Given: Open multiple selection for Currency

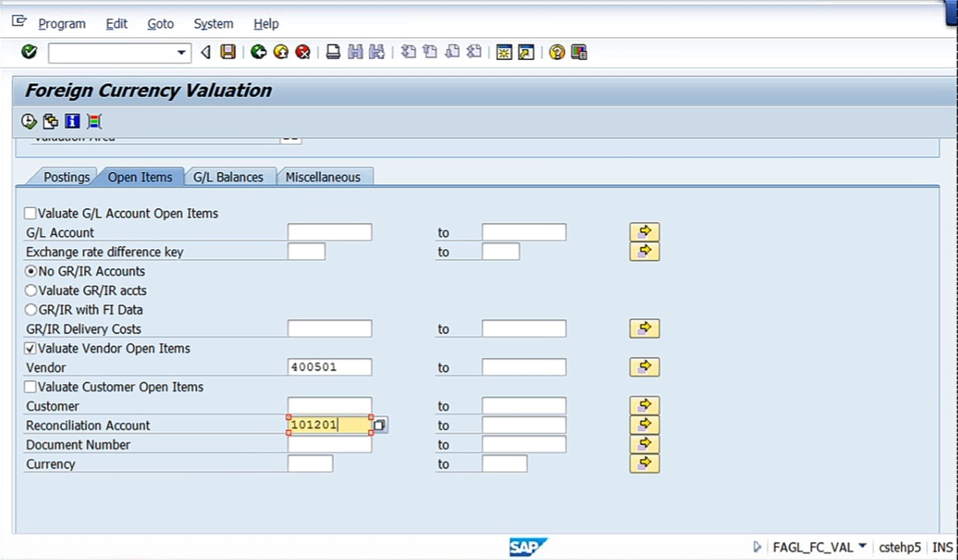Looking at the screenshot, I should (644, 464).
